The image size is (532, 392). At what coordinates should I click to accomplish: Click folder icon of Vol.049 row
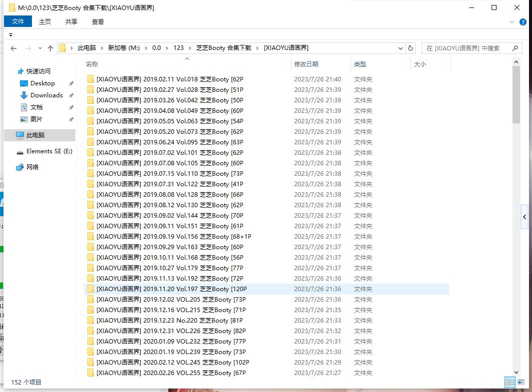tap(90, 110)
